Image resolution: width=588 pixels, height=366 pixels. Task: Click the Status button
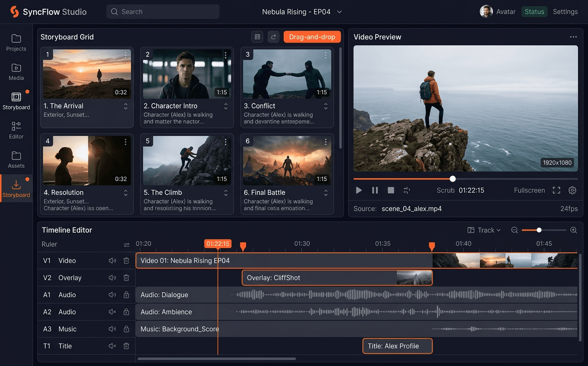pos(534,12)
